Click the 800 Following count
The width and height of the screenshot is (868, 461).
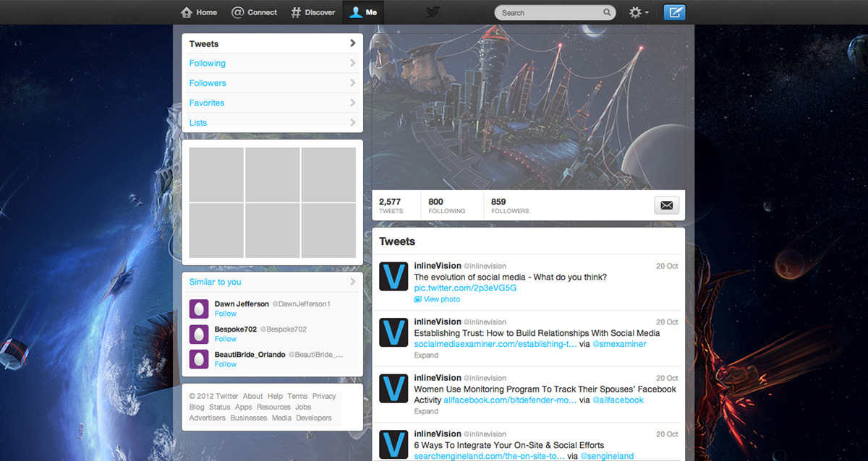point(447,206)
